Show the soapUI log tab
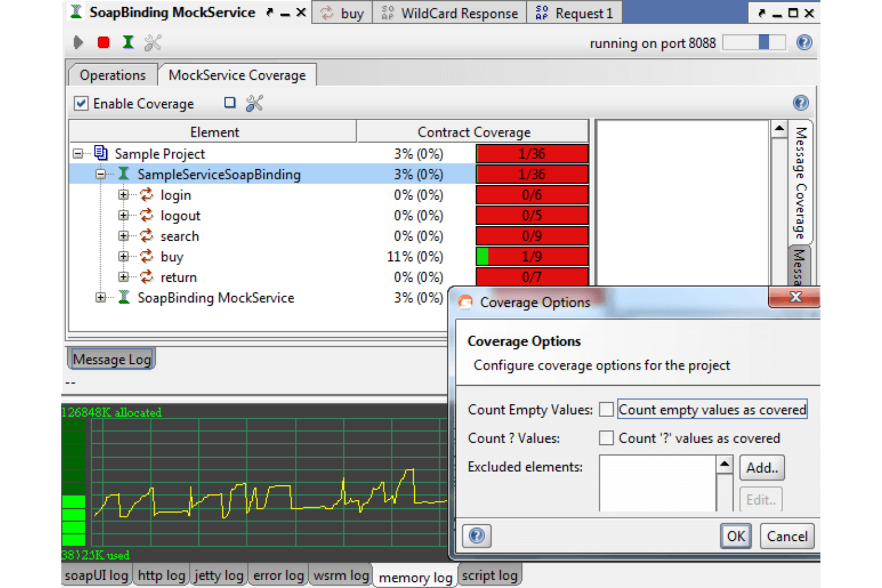Viewport: 882px width, 588px height. pyautogui.click(x=97, y=575)
